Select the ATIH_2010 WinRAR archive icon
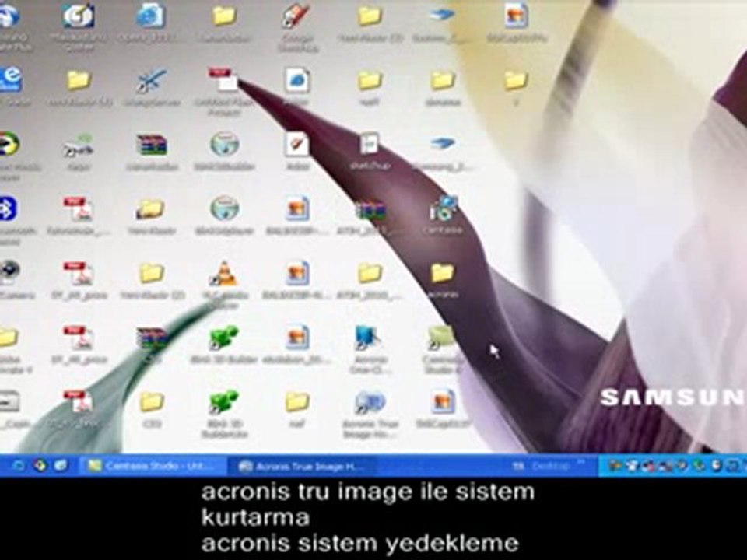The height and width of the screenshot is (560, 747). pos(370,209)
